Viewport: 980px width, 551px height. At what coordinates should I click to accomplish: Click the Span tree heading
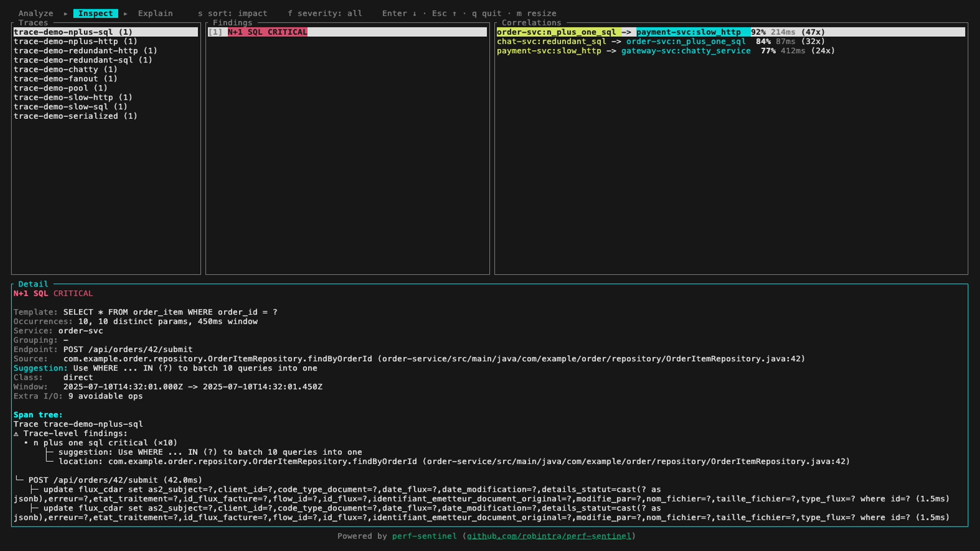point(38,414)
